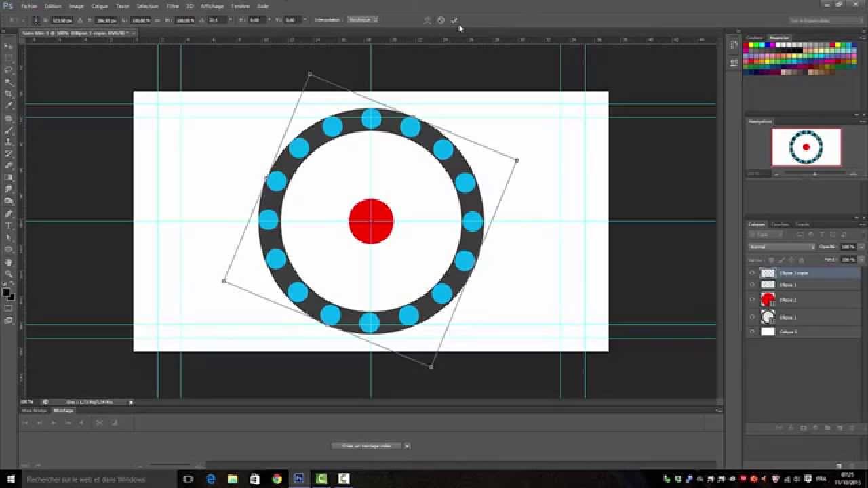Open File Explorer from the taskbar
This screenshot has height=488, width=868.
point(233,479)
